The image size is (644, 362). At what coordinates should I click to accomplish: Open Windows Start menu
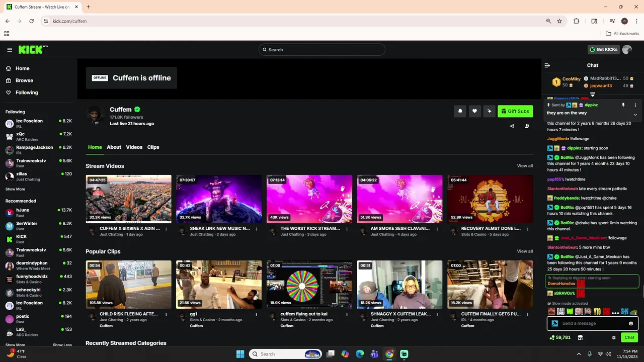click(x=240, y=354)
